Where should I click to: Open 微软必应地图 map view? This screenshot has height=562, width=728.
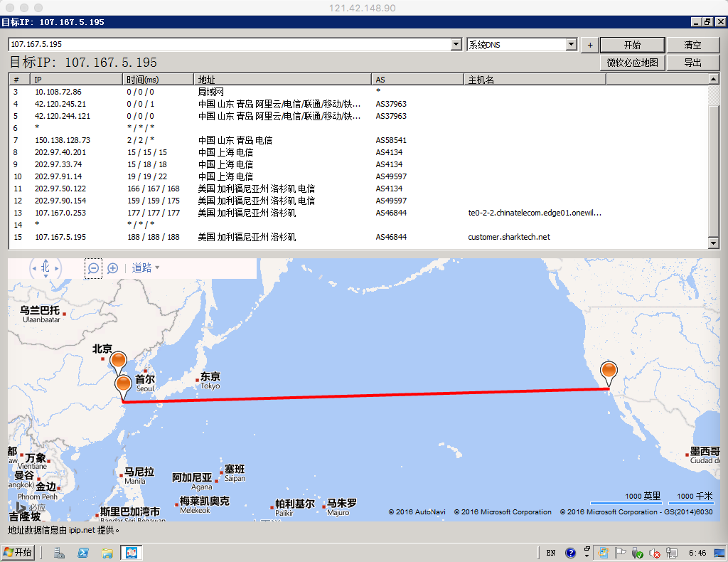pos(632,63)
